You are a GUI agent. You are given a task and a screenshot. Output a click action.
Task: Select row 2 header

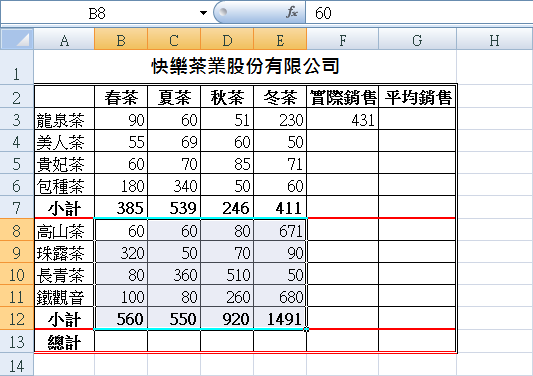16,97
